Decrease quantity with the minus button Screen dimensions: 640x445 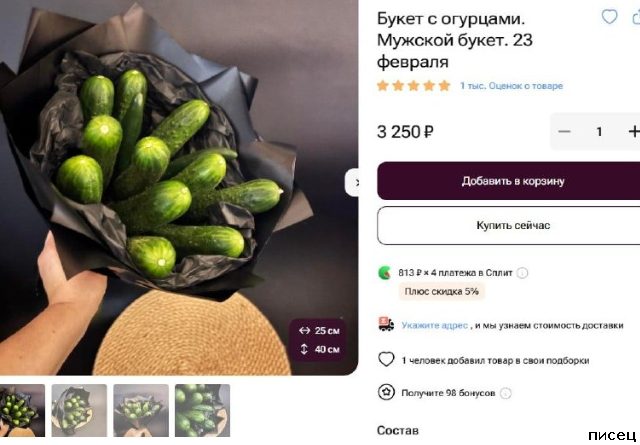click(564, 131)
